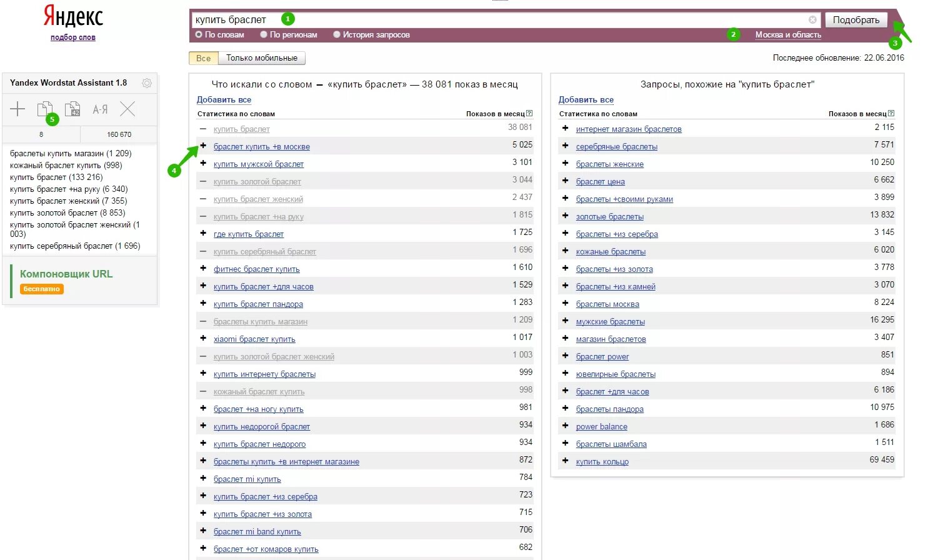Open "браслеты +своими руками" link
Viewport: 943px width, 560px height.
pos(624,199)
